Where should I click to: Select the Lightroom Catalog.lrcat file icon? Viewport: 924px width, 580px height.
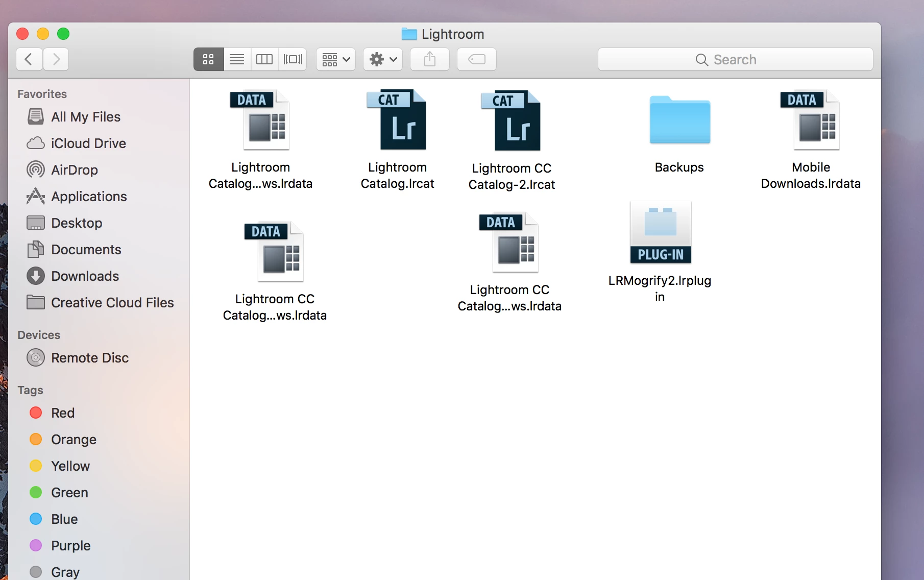[x=397, y=120]
